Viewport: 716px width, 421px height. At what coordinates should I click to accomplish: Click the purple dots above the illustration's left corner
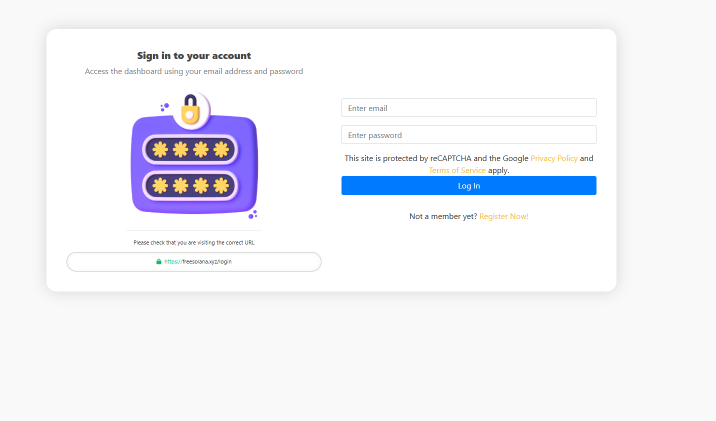pos(164,106)
